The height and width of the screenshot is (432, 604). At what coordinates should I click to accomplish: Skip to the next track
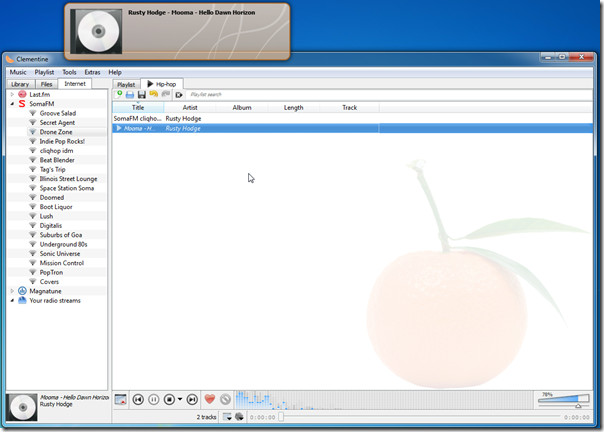click(x=192, y=400)
